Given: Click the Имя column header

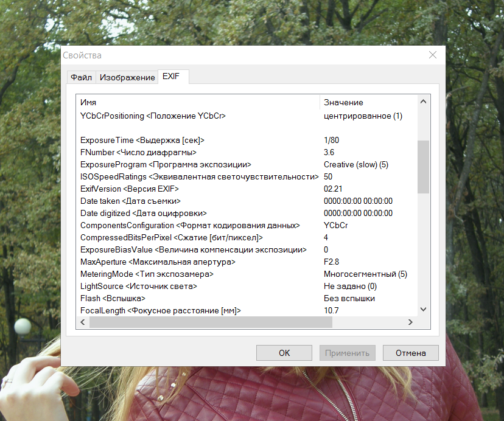Looking at the screenshot, I should click(198, 102).
